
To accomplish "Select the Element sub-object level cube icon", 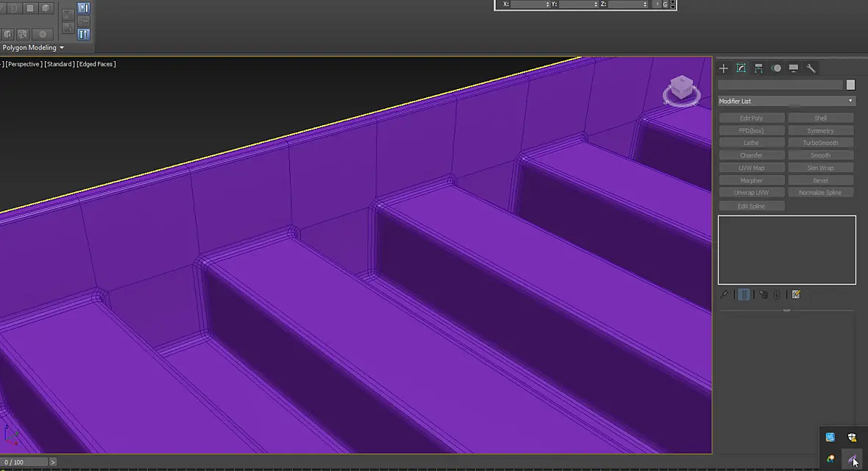I will (x=46, y=8).
